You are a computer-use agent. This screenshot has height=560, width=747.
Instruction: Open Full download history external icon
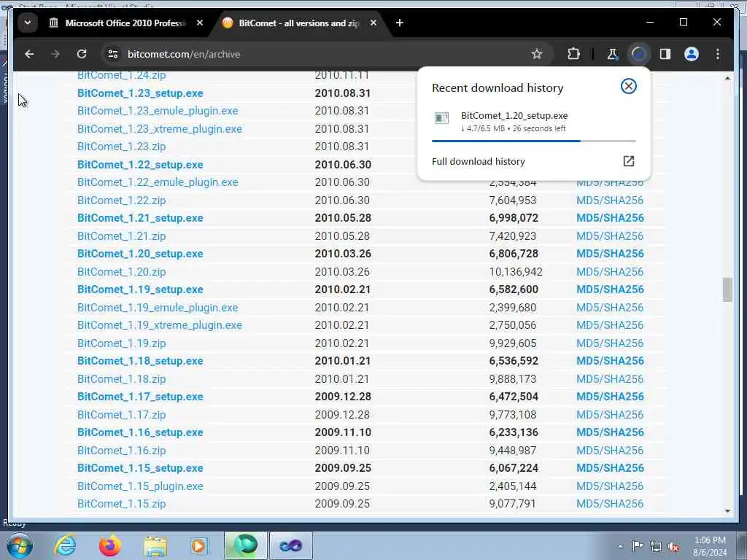coord(628,161)
